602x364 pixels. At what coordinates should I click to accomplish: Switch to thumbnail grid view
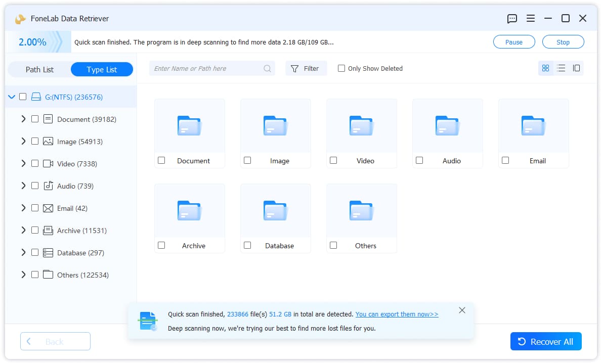point(545,68)
